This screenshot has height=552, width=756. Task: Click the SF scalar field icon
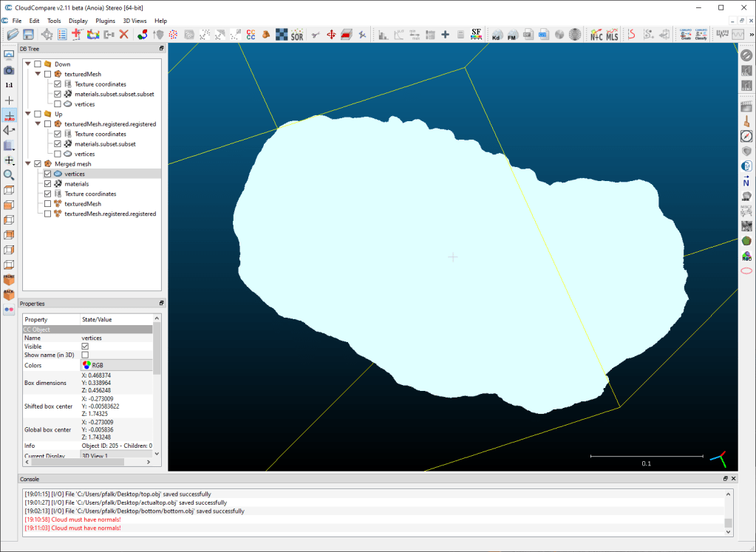[477, 35]
